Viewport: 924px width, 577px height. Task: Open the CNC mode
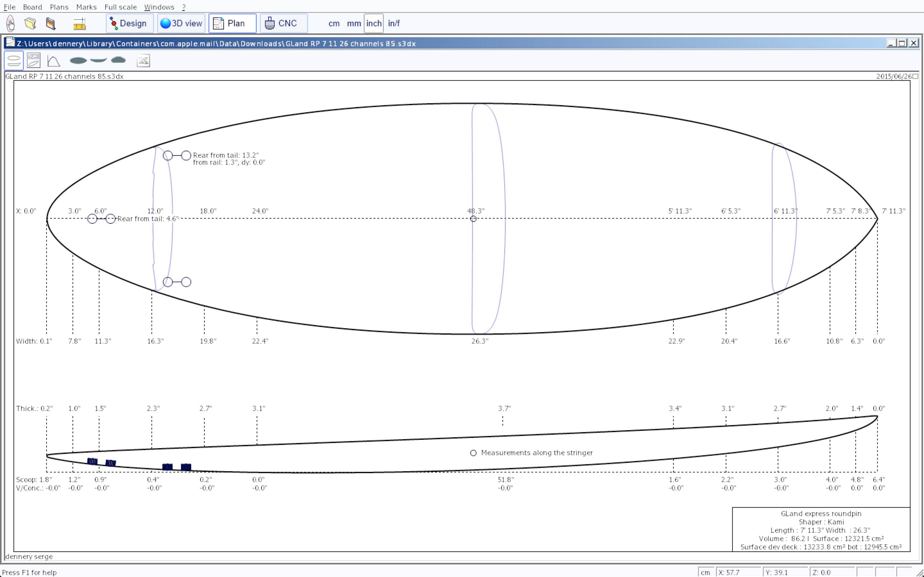pyautogui.click(x=283, y=23)
